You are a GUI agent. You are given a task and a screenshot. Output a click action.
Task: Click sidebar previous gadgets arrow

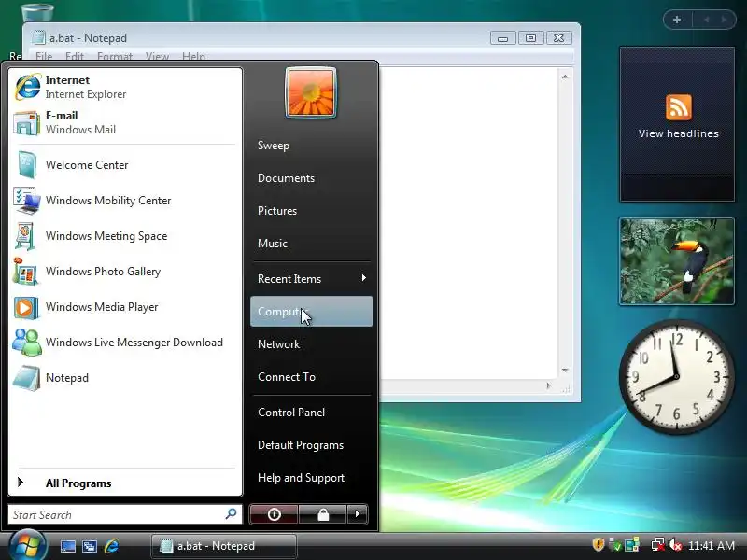(x=707, y=20)
